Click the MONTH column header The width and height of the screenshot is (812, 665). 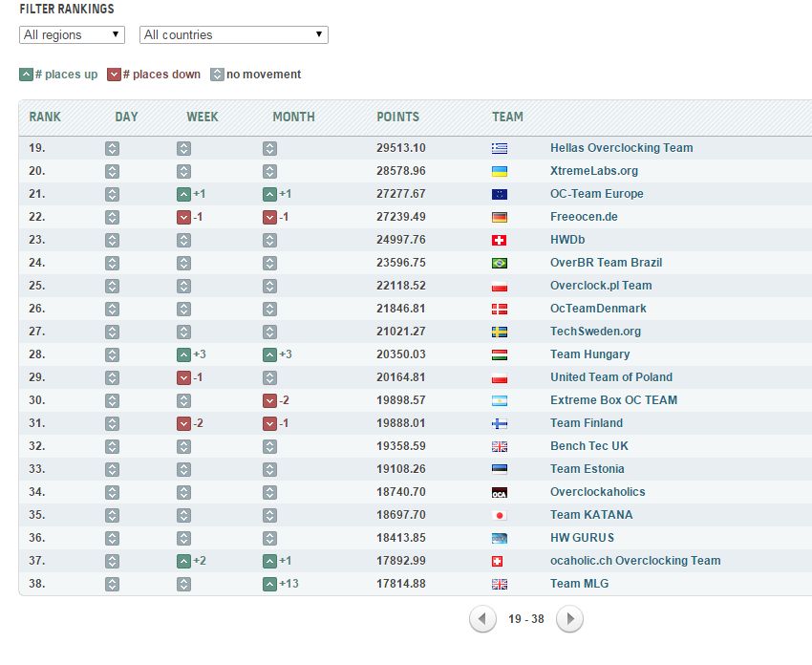(x=293, y=118)
